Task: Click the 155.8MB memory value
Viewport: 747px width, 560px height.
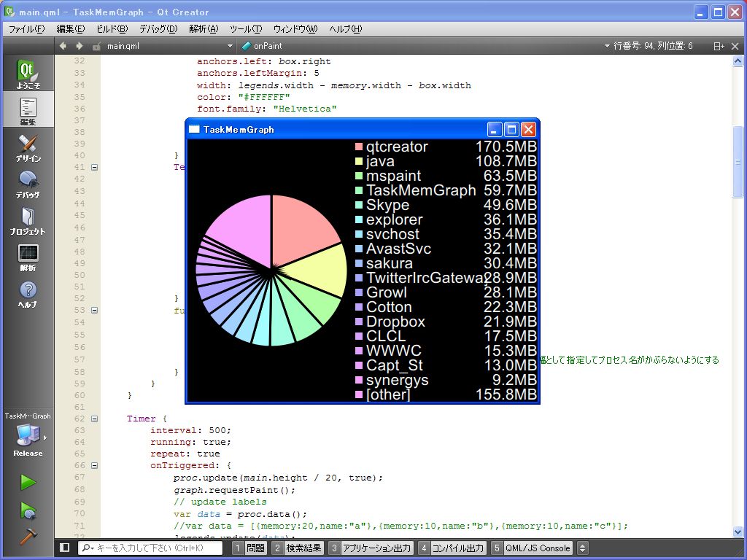Action: (506, 394)
